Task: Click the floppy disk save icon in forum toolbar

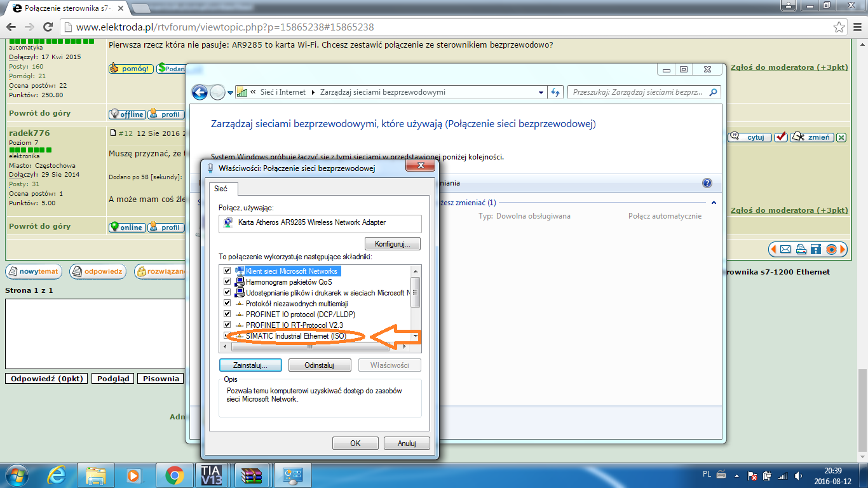Action: [x=816, y=249]
